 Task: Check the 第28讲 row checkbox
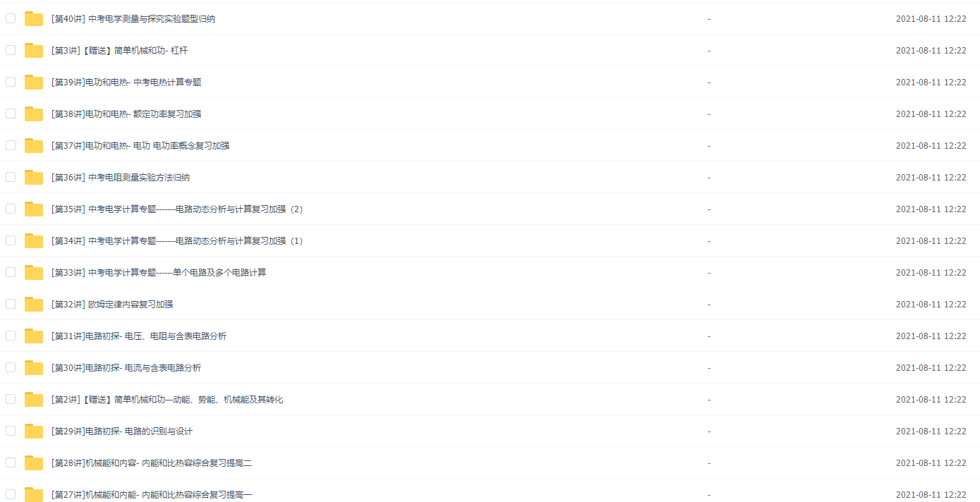coord(11,463)
